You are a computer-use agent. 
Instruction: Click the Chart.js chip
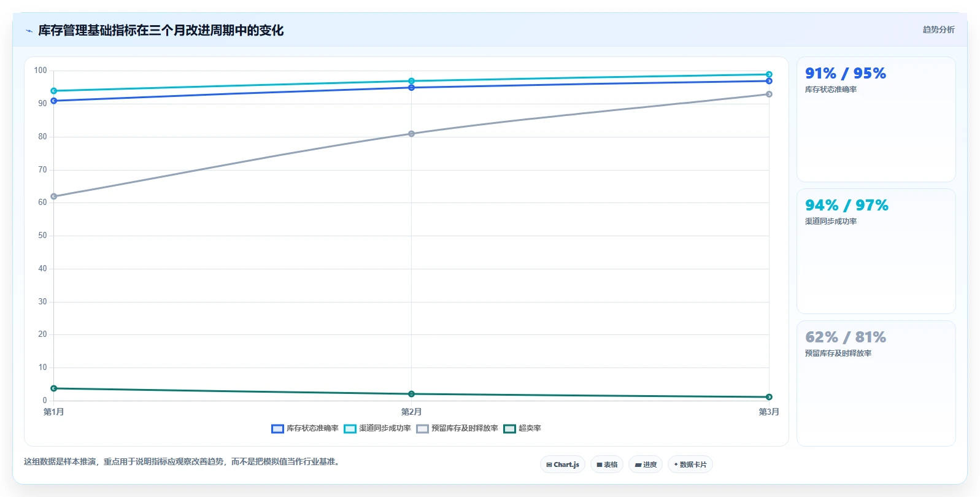(563, 464)
